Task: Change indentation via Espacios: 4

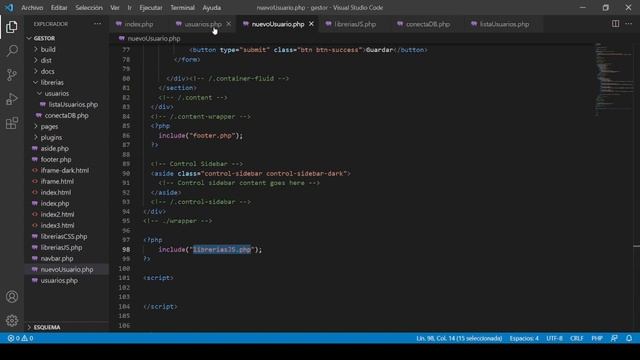Action: coord(524,338)
